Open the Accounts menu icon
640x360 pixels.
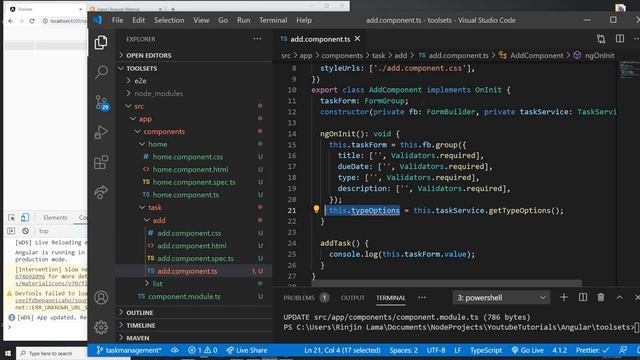tap(101, 297)
